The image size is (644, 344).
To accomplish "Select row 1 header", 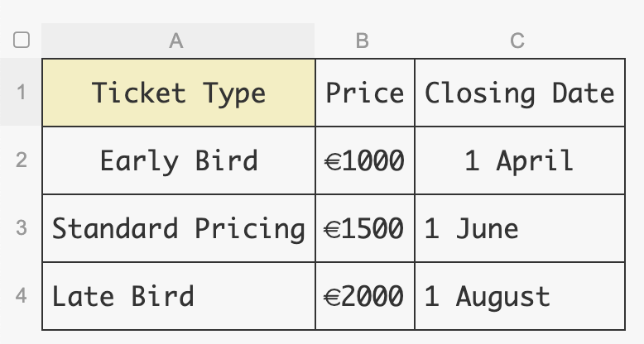I will tap(22, 92).
